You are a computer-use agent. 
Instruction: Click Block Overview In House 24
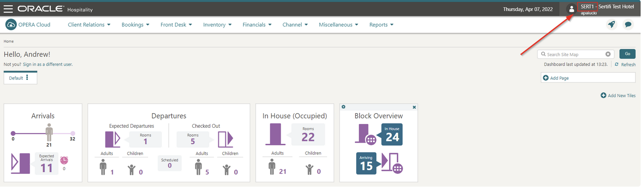click(392, 137)
